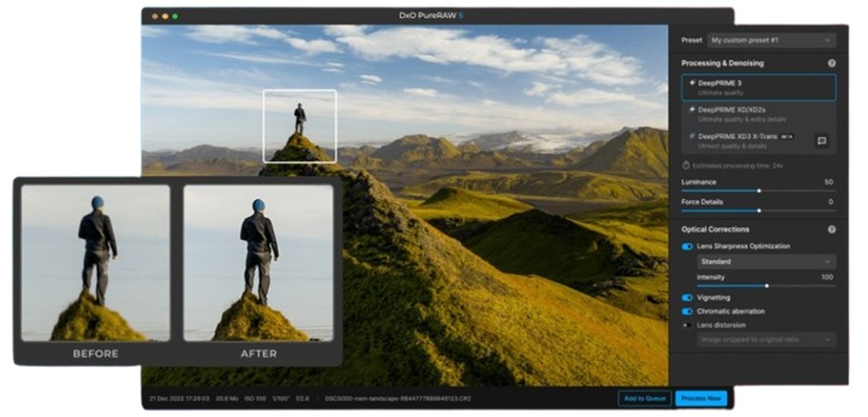Click the AFTER comparison thumbnail
Screen dimensions: 868x417
[259, 262]
